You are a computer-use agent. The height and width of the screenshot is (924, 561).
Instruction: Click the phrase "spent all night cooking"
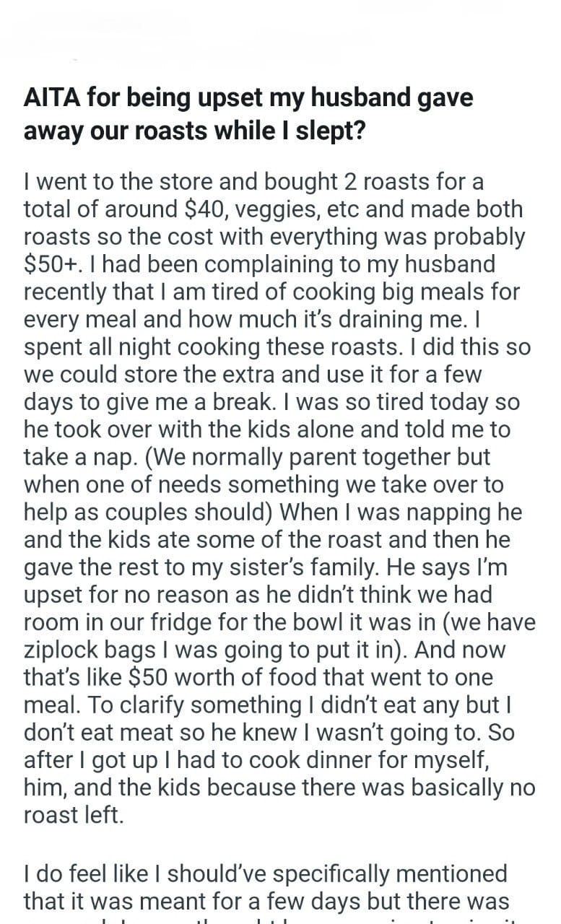click(130, 346)
